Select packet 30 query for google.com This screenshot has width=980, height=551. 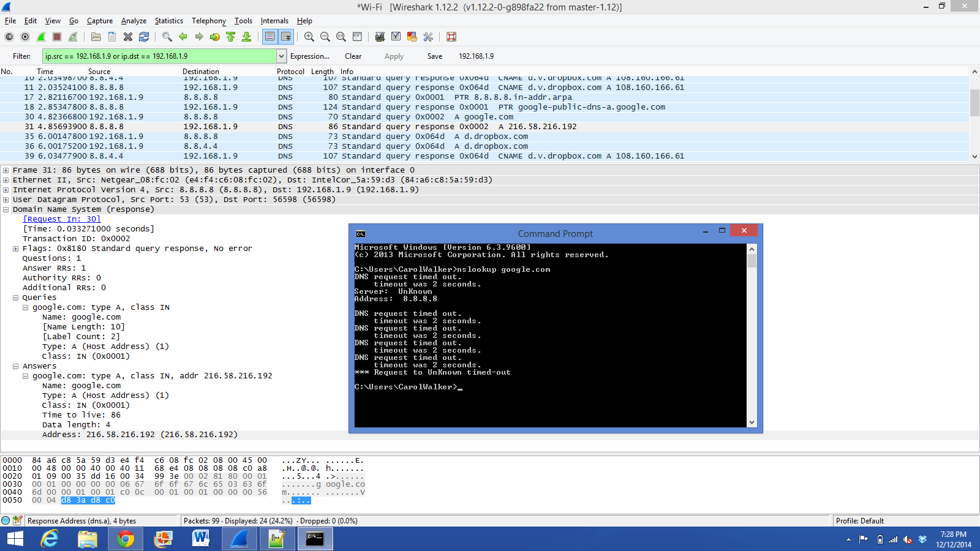point(484,117)
